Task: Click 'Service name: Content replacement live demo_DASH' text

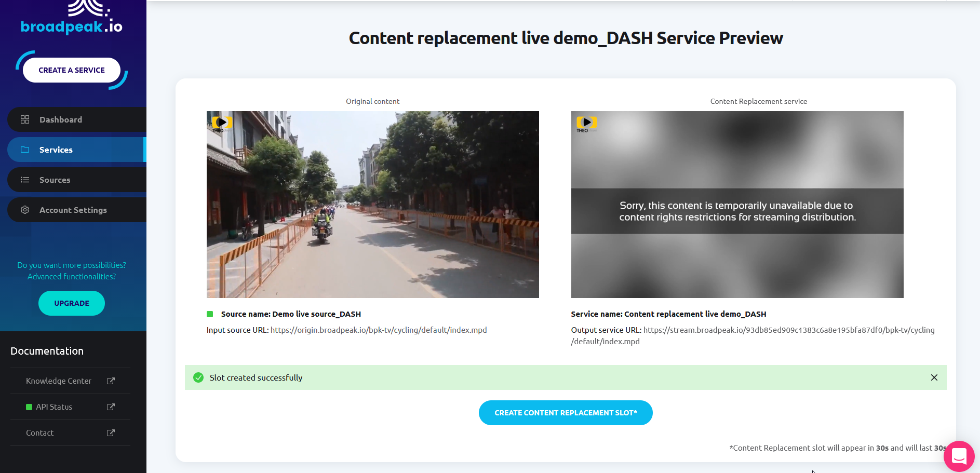Action: pyautogui.click(x=669, y=314)
